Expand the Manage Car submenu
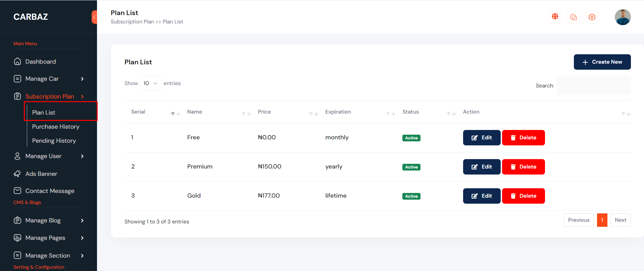The height and width of the screenshot is (271, 644). click(82, 79)
